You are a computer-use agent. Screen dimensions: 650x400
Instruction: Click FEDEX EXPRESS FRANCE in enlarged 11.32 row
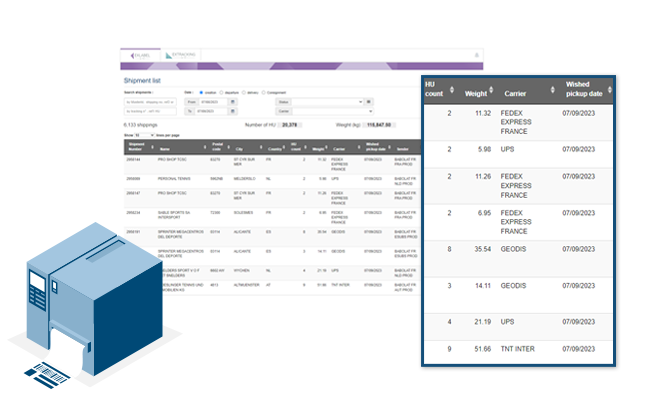(516, 122)
